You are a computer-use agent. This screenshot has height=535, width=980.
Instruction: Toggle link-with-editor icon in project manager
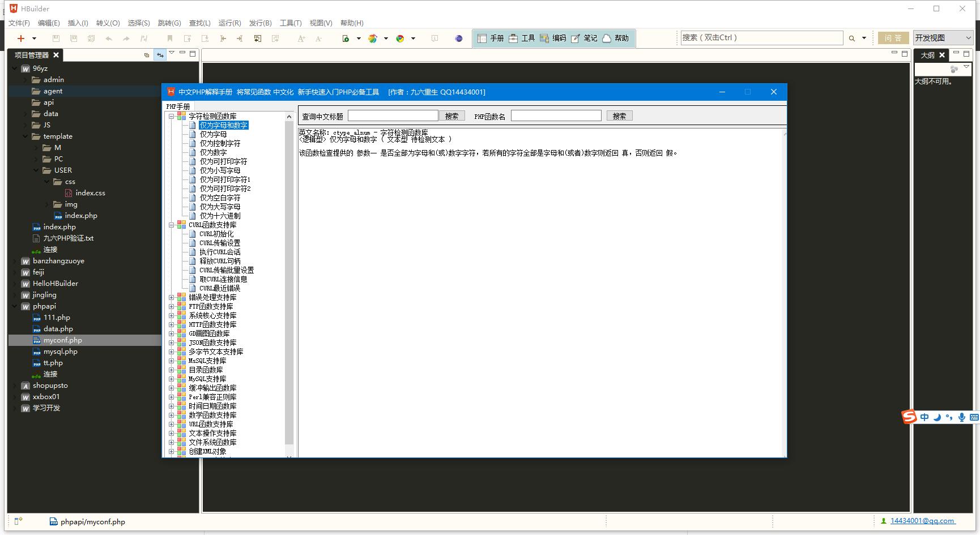point(160,55)
